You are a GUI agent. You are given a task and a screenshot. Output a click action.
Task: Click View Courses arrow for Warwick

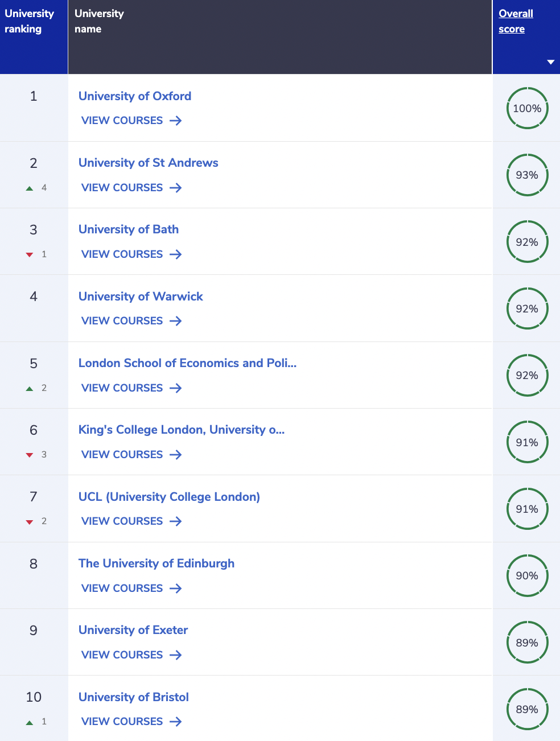[x=176, y=321]
